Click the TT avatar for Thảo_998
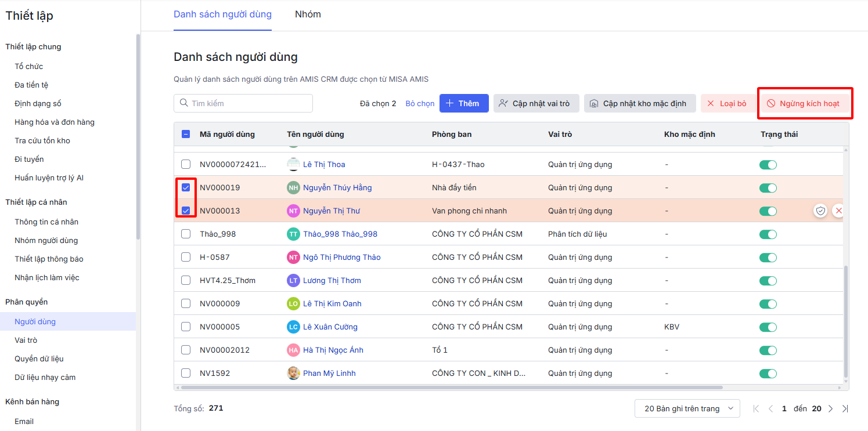This screenshot has height=431, width=868. point(294,234)
